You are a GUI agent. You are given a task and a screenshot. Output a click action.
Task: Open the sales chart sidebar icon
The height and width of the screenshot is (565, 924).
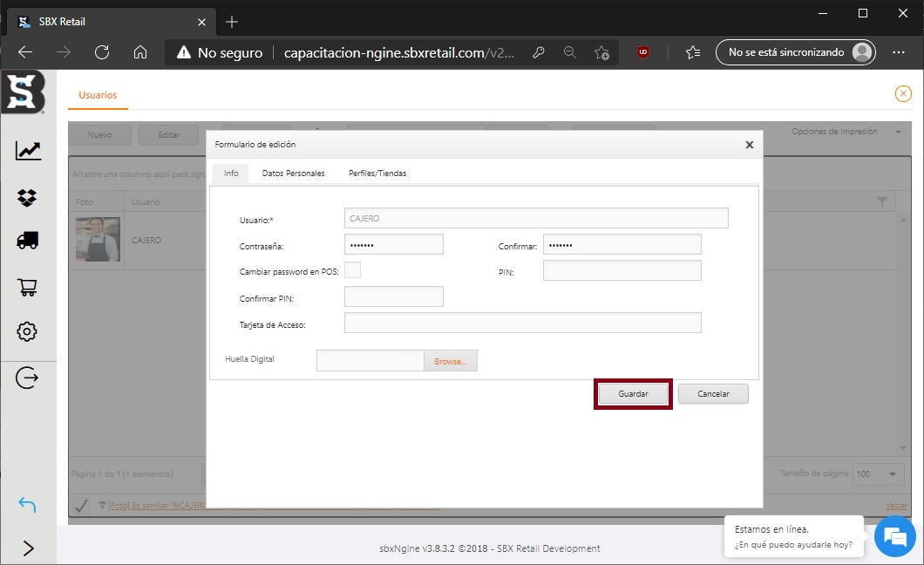point(28,151)
